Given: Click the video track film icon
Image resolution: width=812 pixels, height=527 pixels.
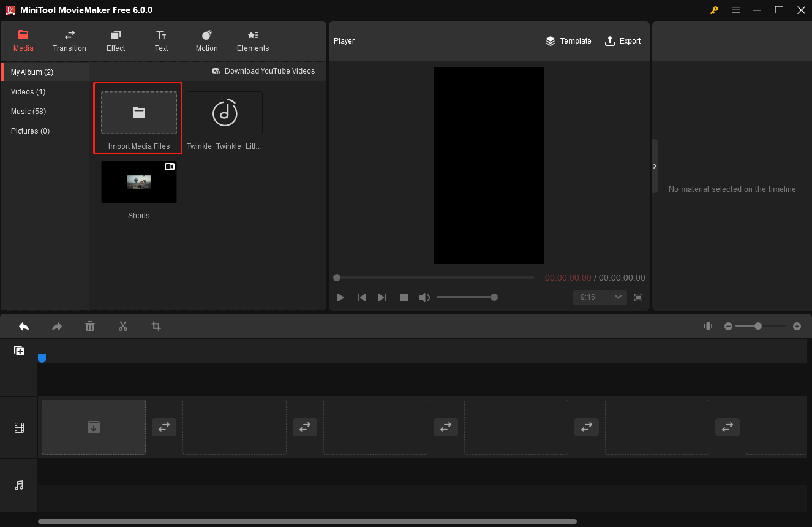Looking at the screenshot, I should 19,428.
